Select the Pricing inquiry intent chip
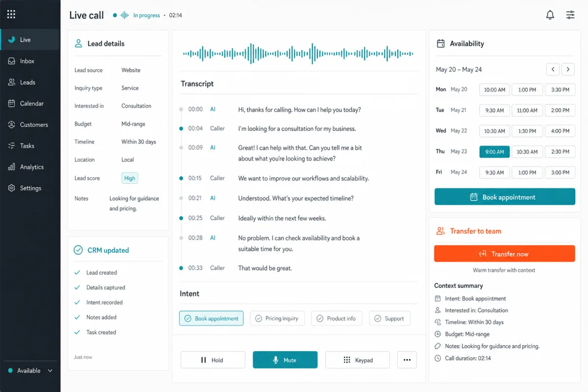The image size is (588, 392). 277,318
